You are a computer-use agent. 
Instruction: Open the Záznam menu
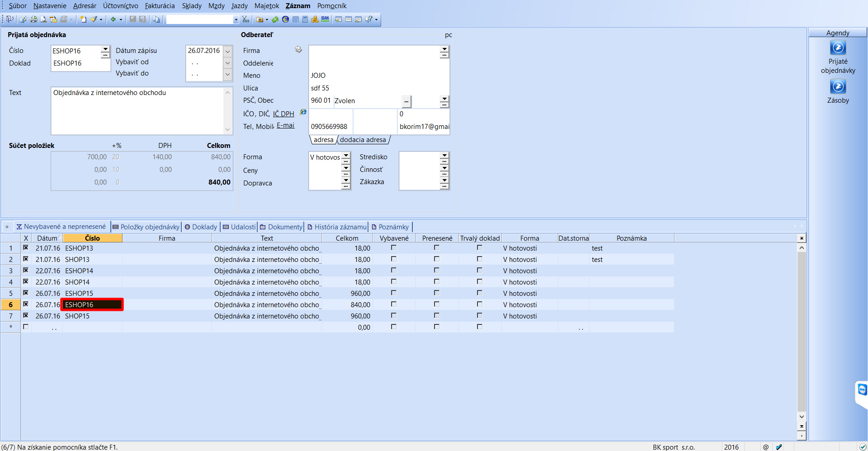[x=298, y=6]
